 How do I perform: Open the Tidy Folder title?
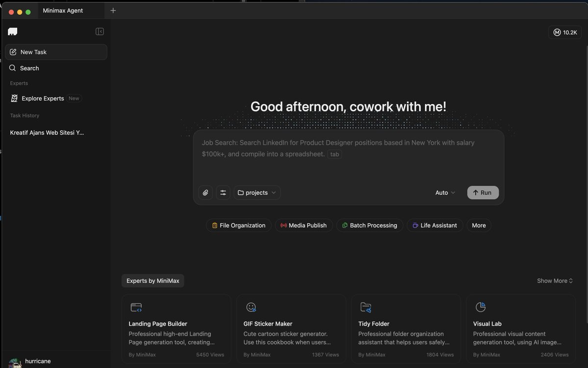[x=374, y=324]
